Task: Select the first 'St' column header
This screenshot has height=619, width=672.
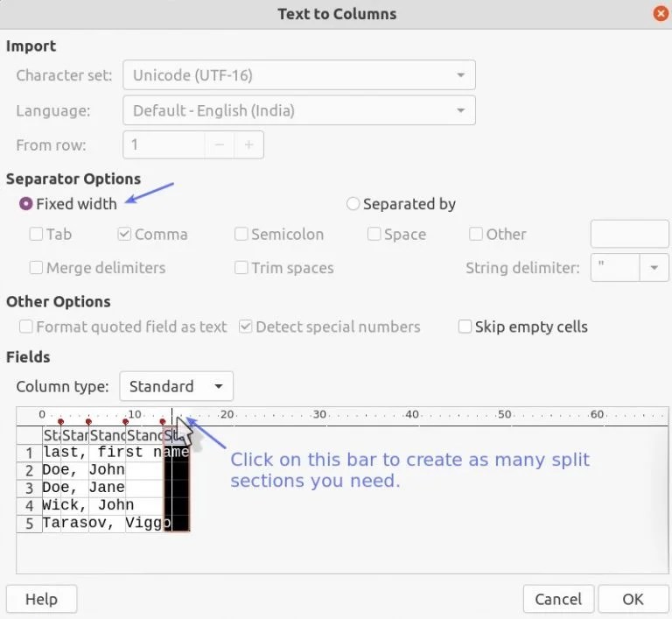Action: coord(52,435)
